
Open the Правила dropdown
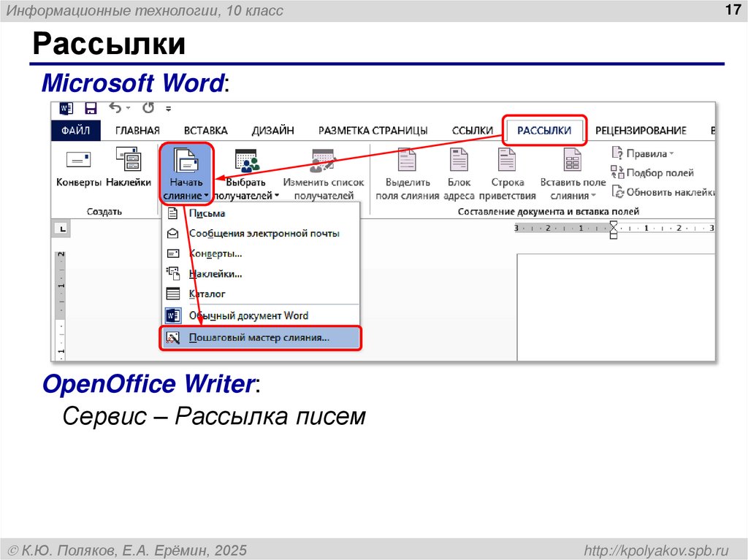click(643, 153)
